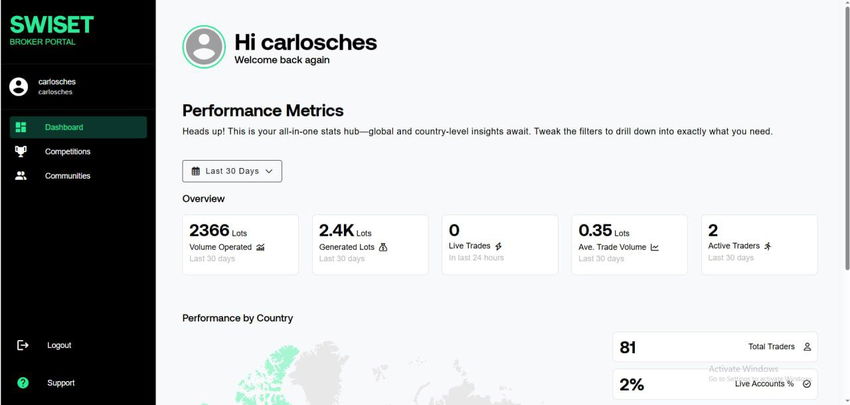The height and width of the screenshot is (405, 850).
Task: Click the calendar icon in date filter
Action: [196, 171]
